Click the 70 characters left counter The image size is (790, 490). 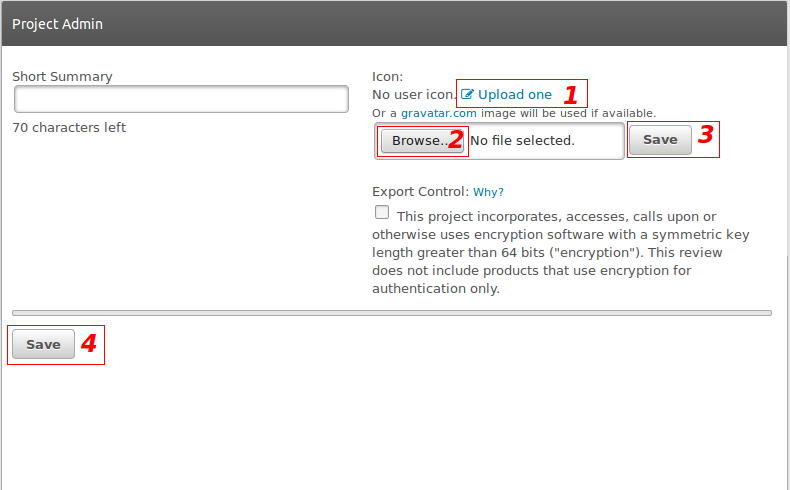[x=69, y=128]
